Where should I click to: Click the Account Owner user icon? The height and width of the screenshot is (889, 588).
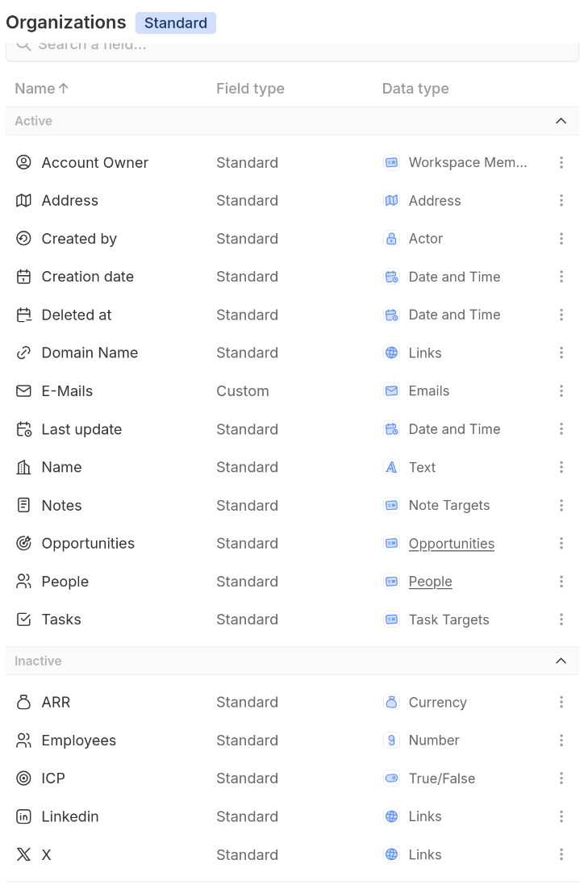click(23, 162)
